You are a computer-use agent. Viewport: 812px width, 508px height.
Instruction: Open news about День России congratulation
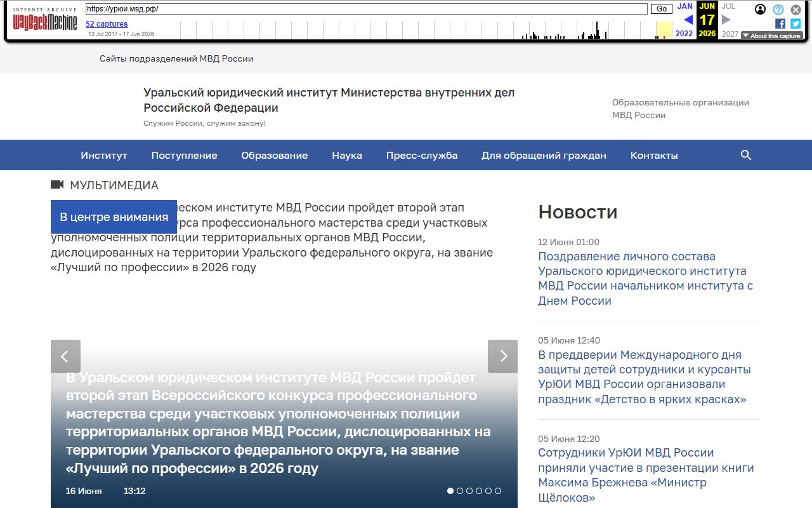point(646,278)
